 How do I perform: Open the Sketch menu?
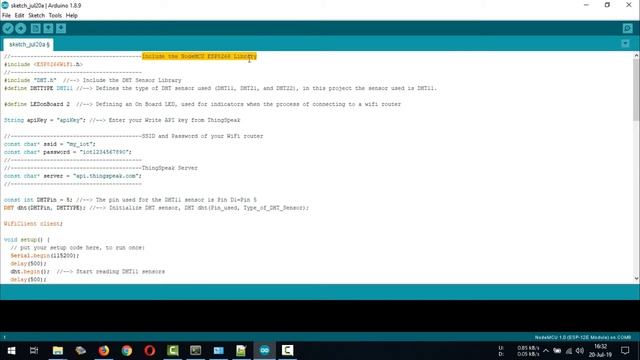36,16
